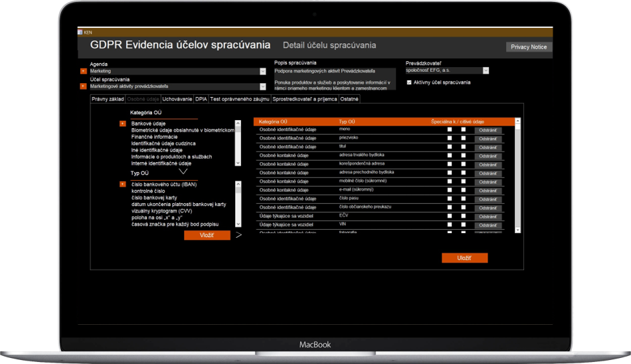This screenshot has width=631, height=364.
Task: Click the orange Uložiť button
Action: click(x=464, y=258)
